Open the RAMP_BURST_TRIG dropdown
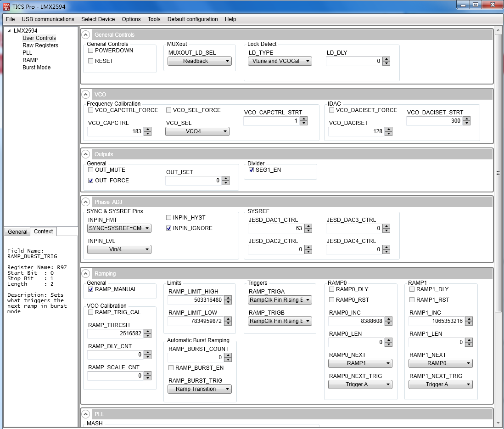The height and width of the screenshot is (429, 504). point(200,389)
